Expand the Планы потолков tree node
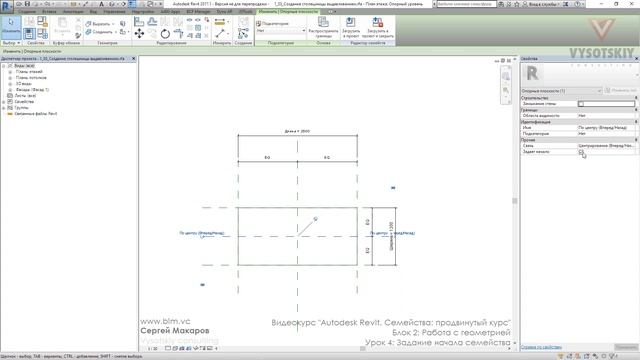 tap(10, 78)
